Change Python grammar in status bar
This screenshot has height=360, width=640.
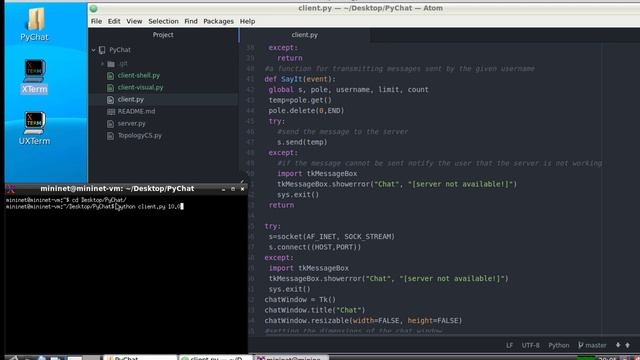click(x=558, y=345)
